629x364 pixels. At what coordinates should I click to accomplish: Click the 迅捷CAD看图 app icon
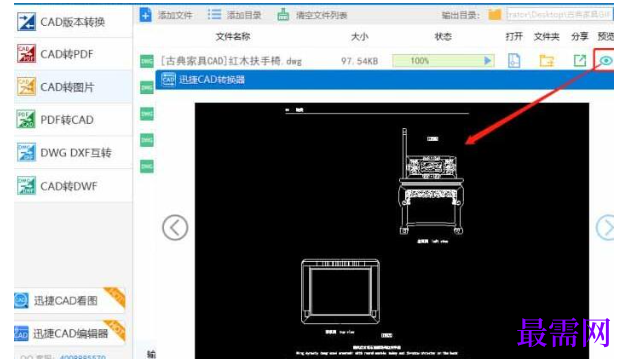tap(21, 300)
